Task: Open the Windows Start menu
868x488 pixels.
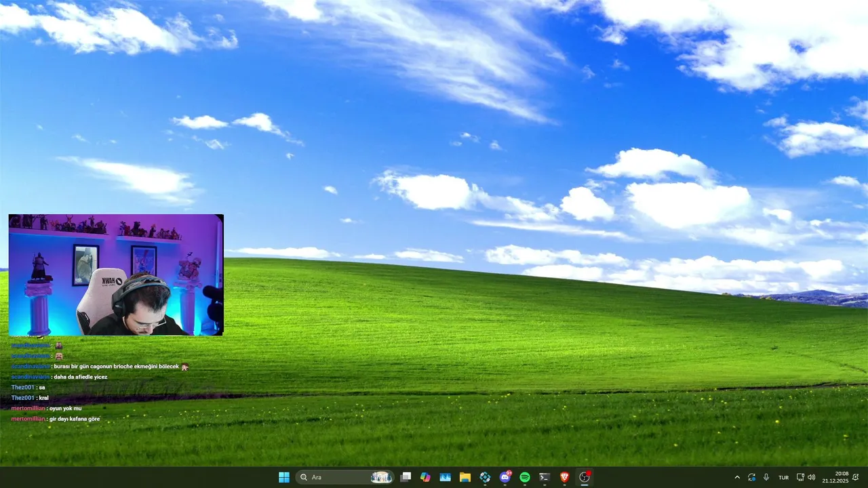Action: pos(284,477)
